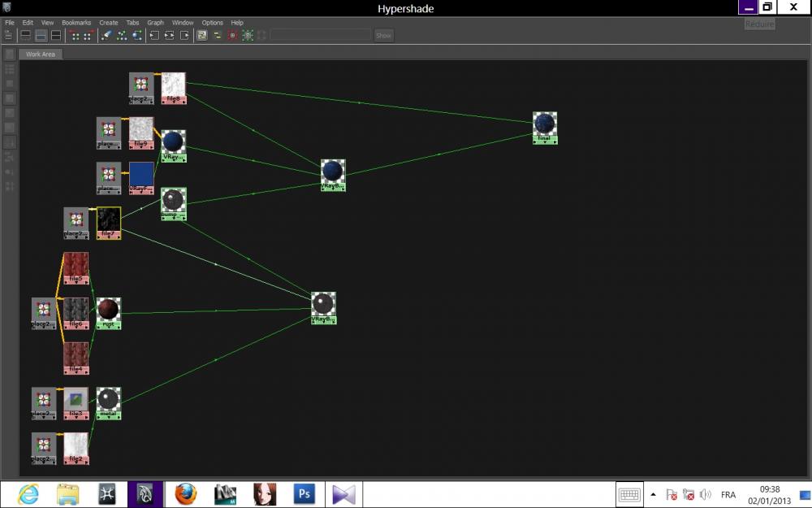
Task: Select the place2d node connected to file9
Action: pyautogui.click(x=109, y=132)
